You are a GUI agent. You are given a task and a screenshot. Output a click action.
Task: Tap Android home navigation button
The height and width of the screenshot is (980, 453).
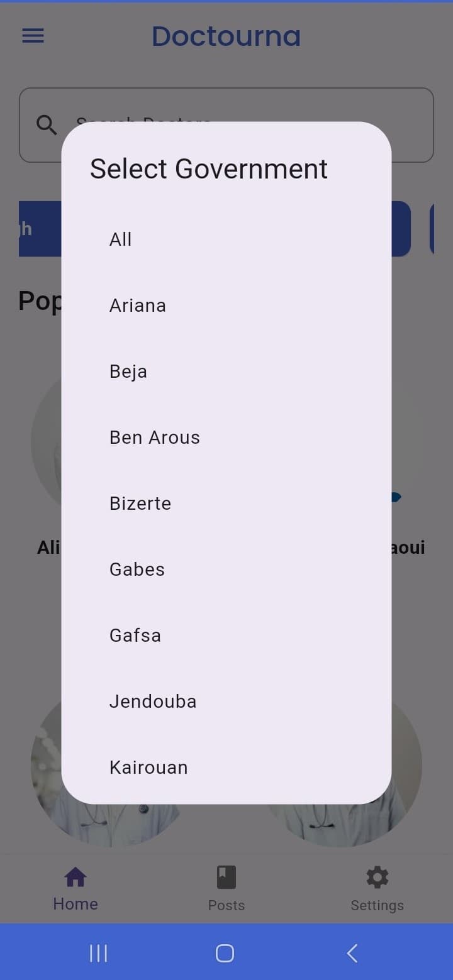coord(225,953)
